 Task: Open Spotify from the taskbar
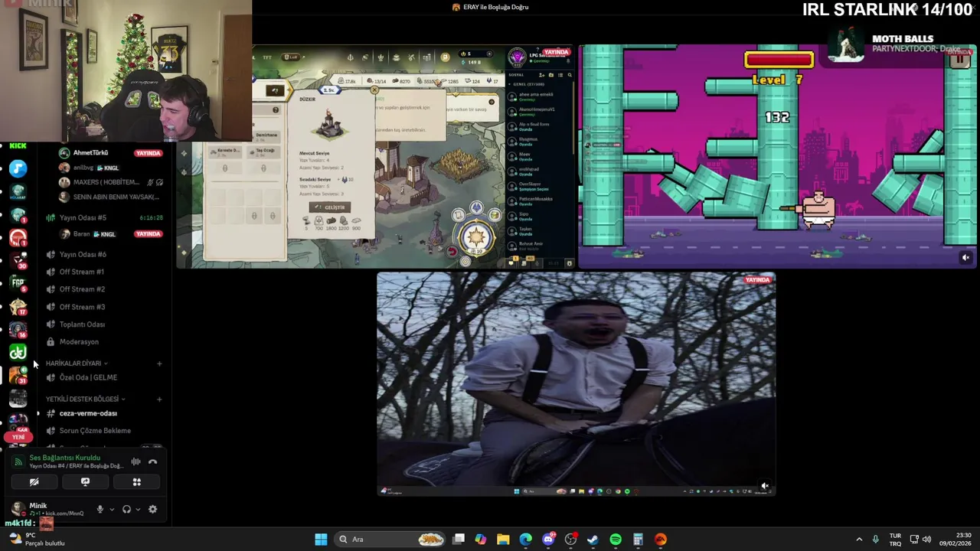pos(616,540)
